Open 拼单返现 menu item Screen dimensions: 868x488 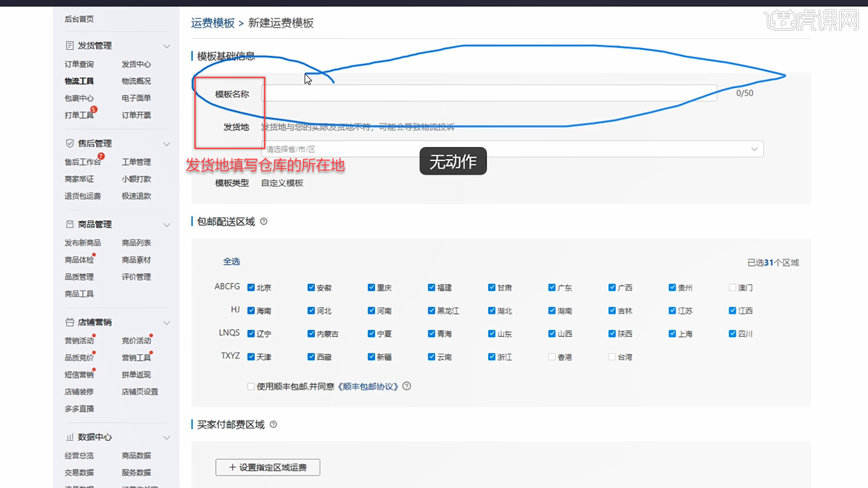click(x=136, y=375)
